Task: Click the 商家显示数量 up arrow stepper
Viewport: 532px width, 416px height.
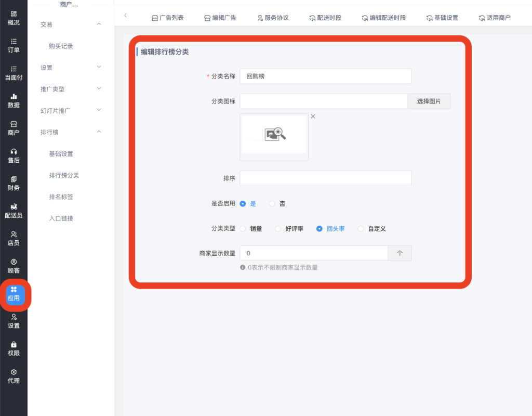Action: [x=400, y=253]
